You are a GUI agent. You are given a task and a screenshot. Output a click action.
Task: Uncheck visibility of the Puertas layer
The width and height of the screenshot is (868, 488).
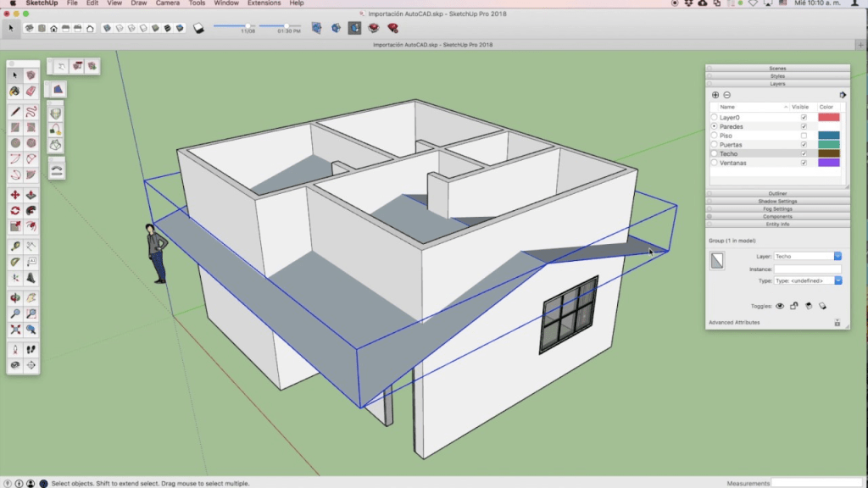pyautogui.click(x=804, y=145)
